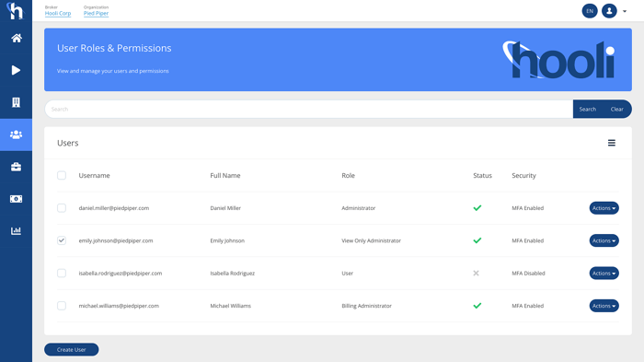Screen dimensions: 644x362
Task: Click the Clear button next to Search
Action: (617, 109)
